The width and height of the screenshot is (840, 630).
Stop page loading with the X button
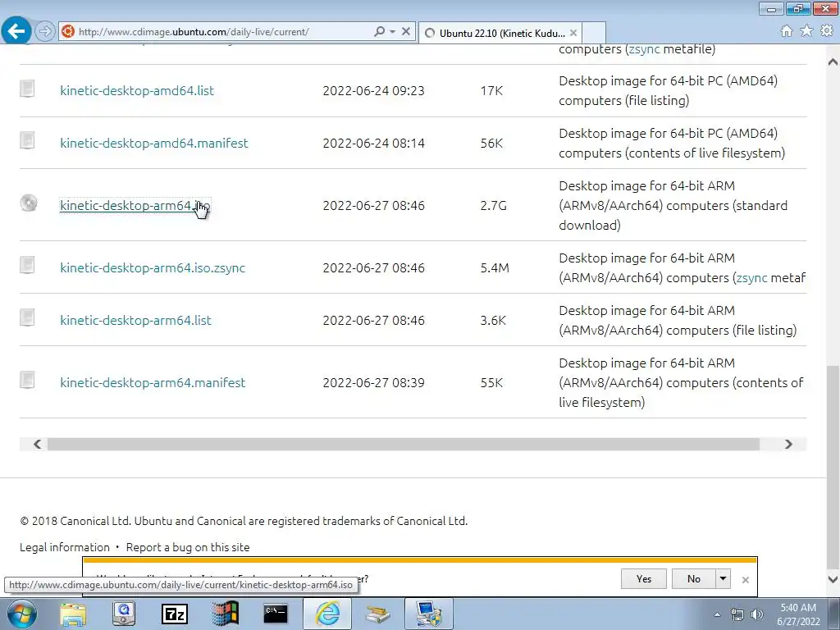[406, 32]
